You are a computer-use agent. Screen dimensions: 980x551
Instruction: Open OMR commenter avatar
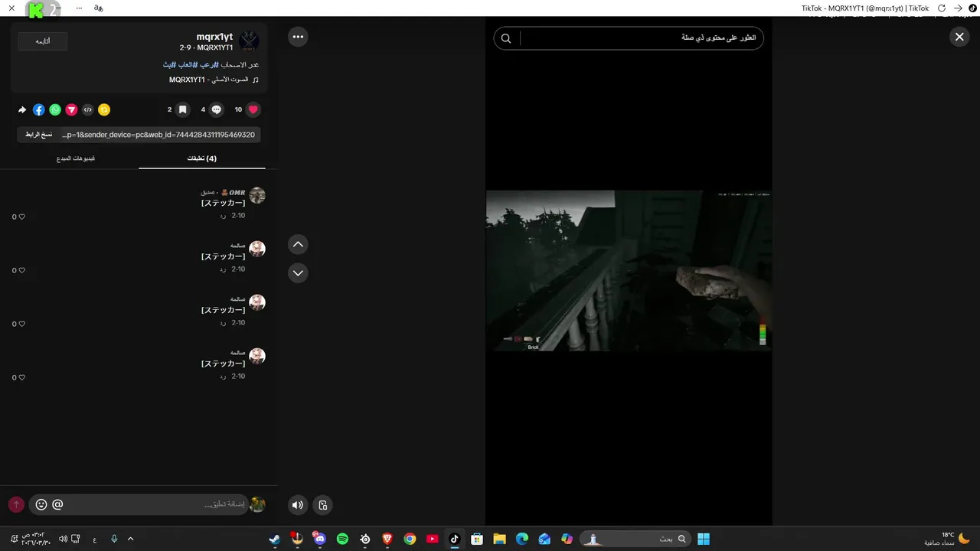coord(257,195)
